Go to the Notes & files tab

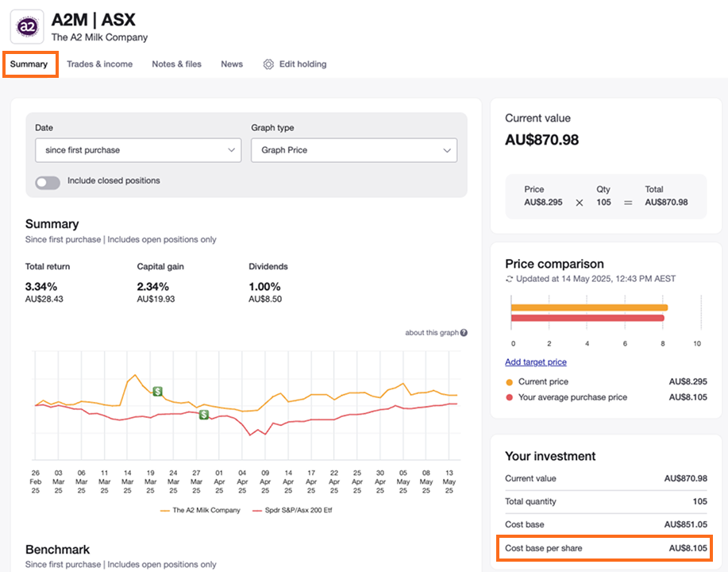click(176, 64)
